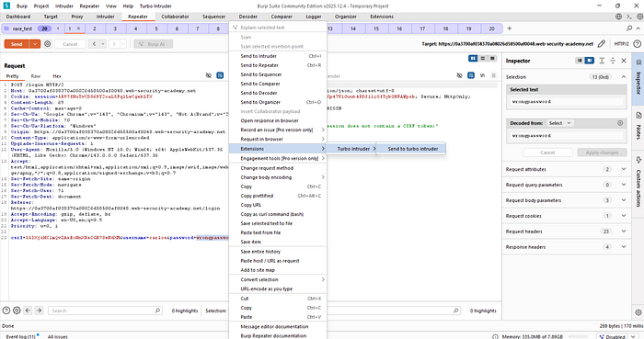Add a new Repeater tab with plus
This screenshot has height=339, width=644.
click(x=510, y=28)
